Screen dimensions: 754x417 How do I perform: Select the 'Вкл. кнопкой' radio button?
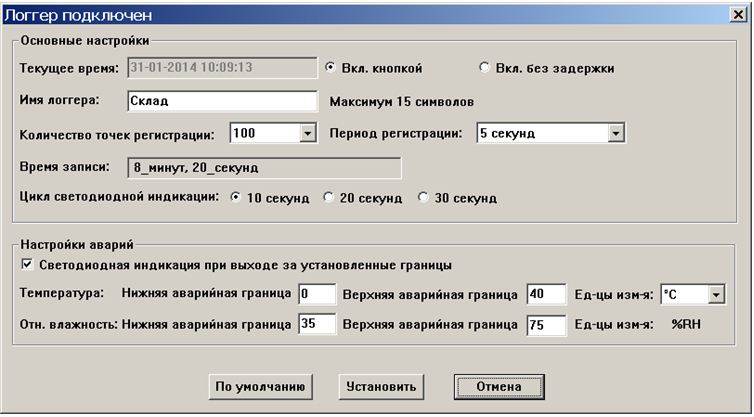click(x=332, y=68)
